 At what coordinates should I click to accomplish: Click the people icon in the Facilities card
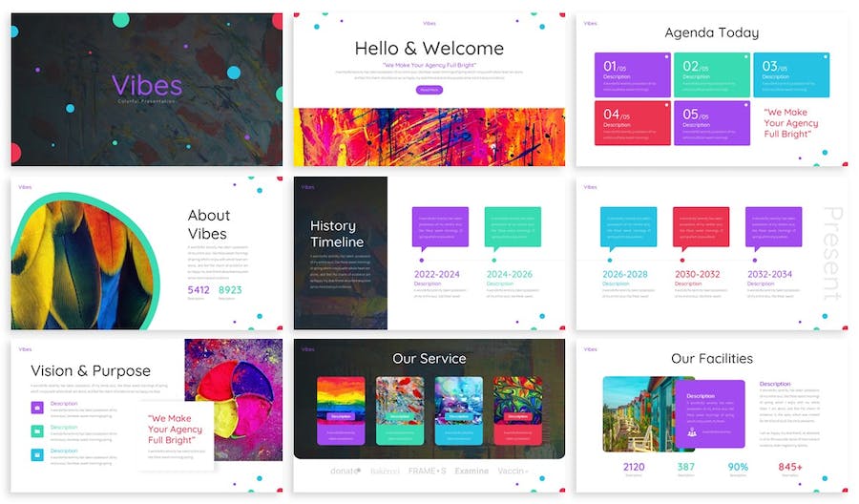(692, 432)
